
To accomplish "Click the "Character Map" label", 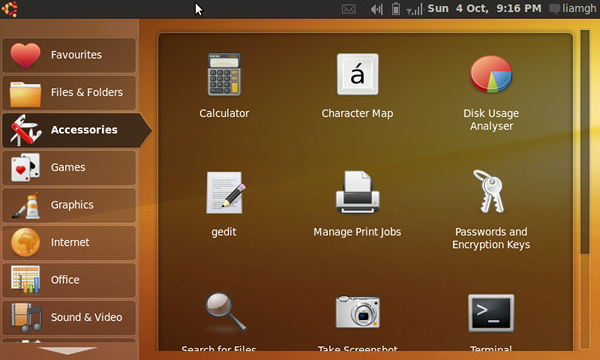I will (357, 113).
